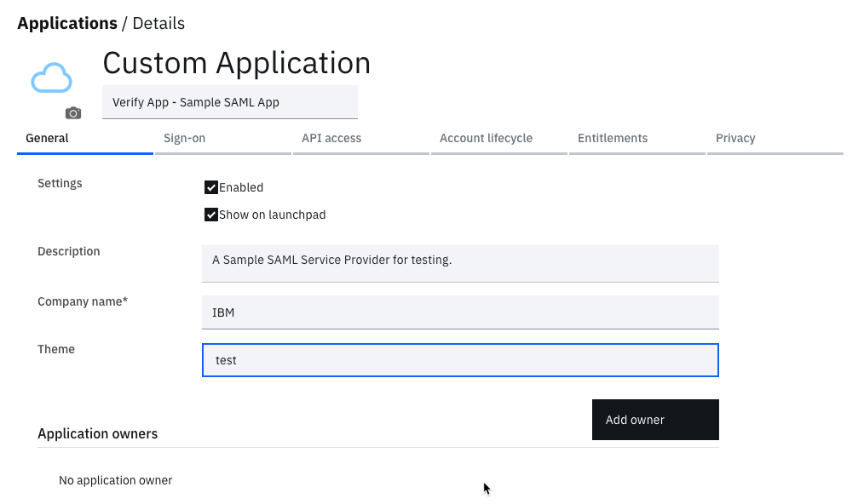Open the API access tab
The width and height of the screenshot is (864, 504).
(361, 140)
